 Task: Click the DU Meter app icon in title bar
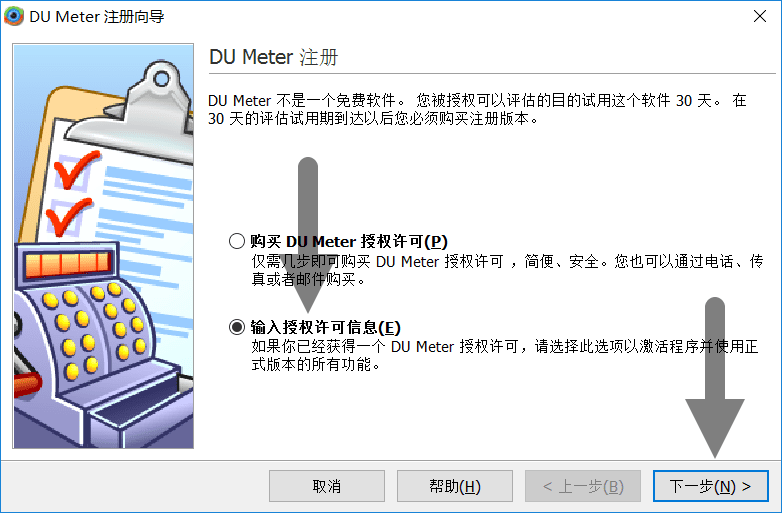[14, 16]
